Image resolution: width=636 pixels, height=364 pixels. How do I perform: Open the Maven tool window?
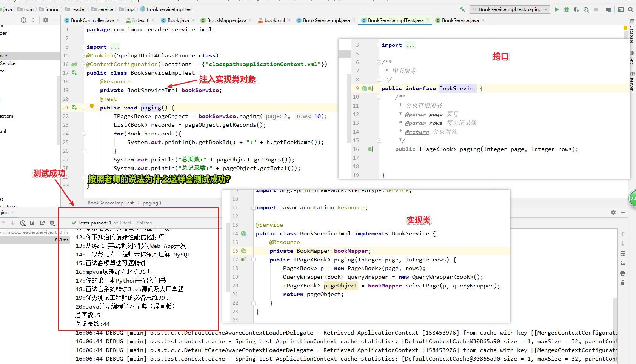[632, 82]
